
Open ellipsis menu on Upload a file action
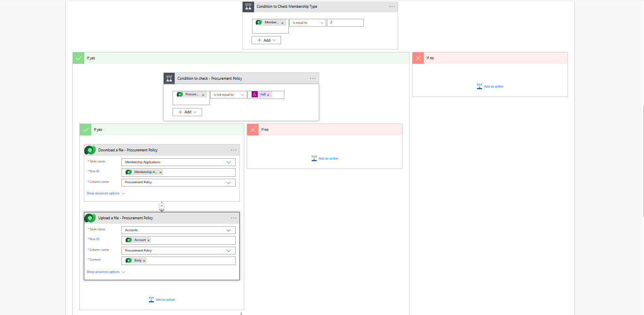pyautogui.click(x=234, y=218)
